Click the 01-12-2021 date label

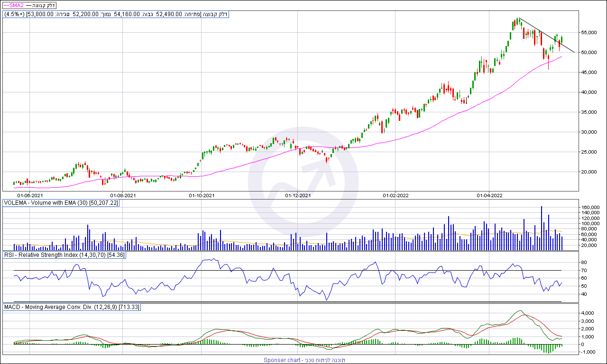point(298,195)
